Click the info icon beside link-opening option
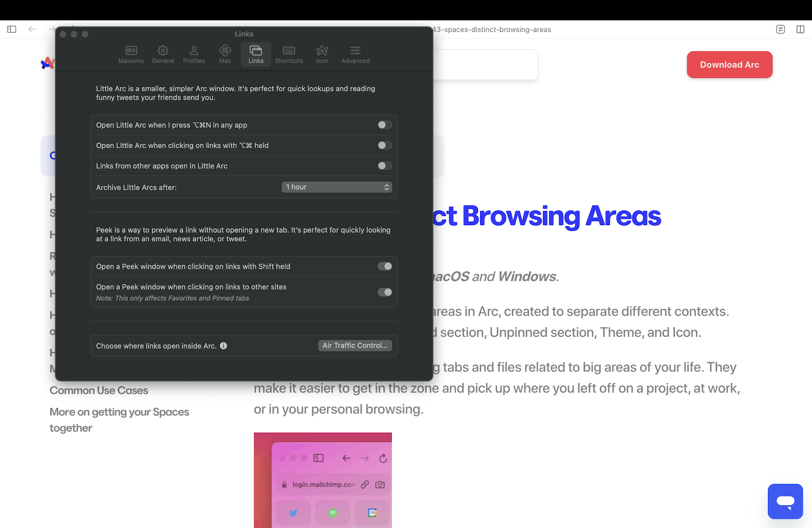This screenshot has height=528, width=812. coord(223,346)
